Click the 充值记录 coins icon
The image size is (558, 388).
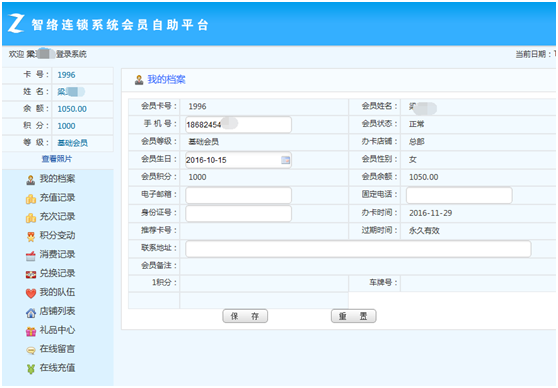[31, 199]
